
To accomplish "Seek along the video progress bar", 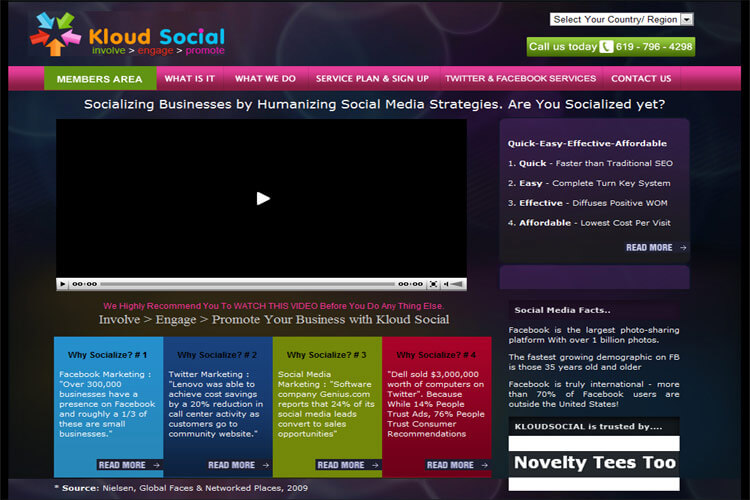I will pos(247,284).
